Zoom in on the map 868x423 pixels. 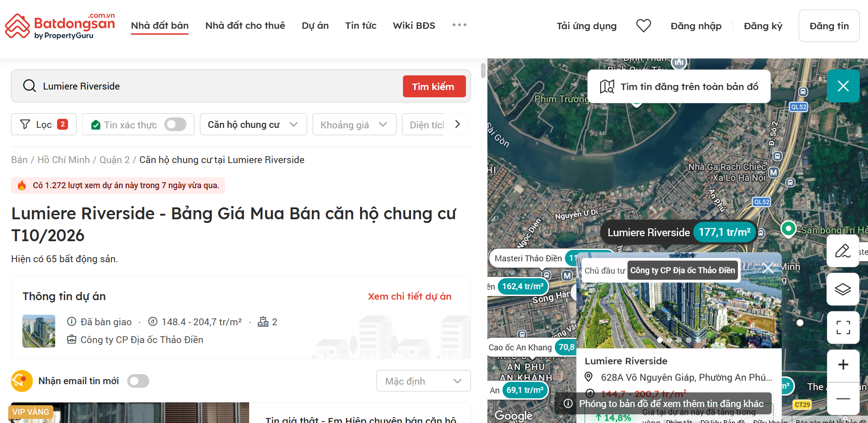pyautogui.click(x=843, y=365)
